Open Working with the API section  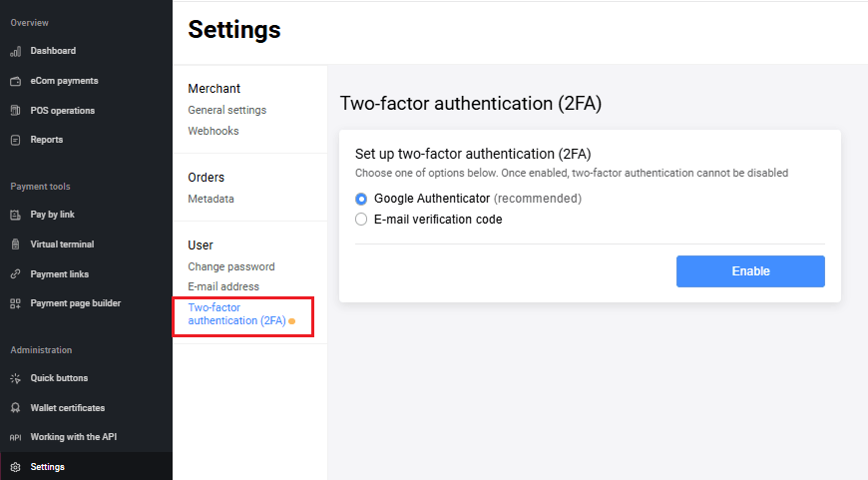pos(73,437)
